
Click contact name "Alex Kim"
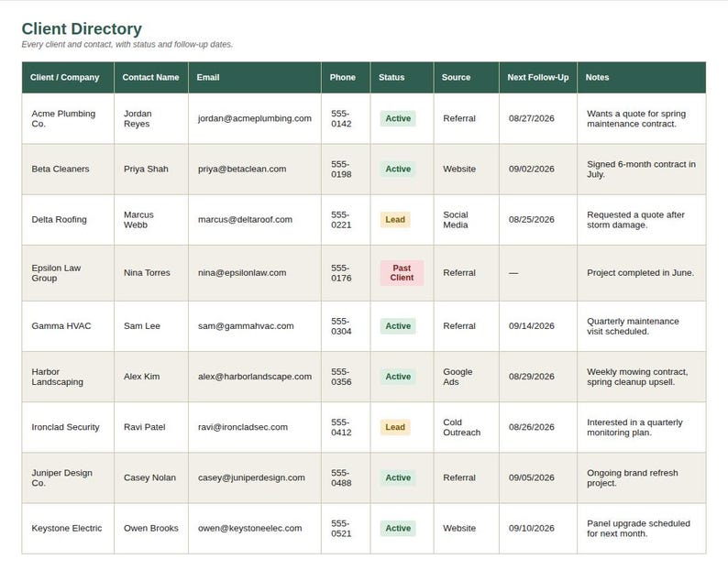point(141,377)
